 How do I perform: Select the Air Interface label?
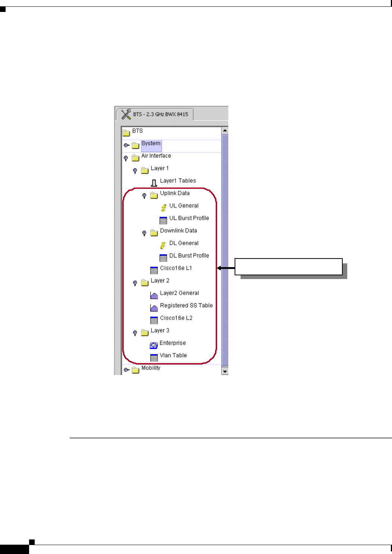point(156,156)
